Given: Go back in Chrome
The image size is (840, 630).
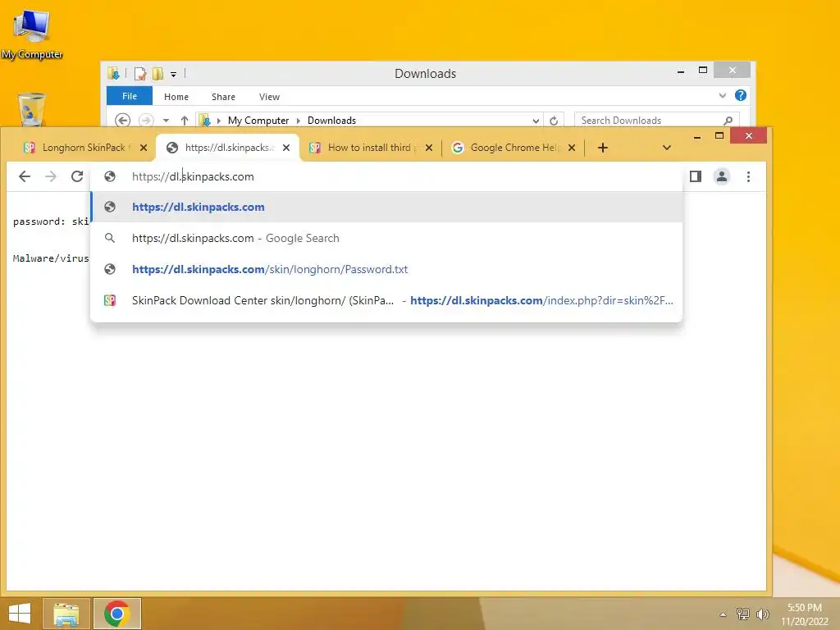Looking at the screenshot, I should [25, 176].
